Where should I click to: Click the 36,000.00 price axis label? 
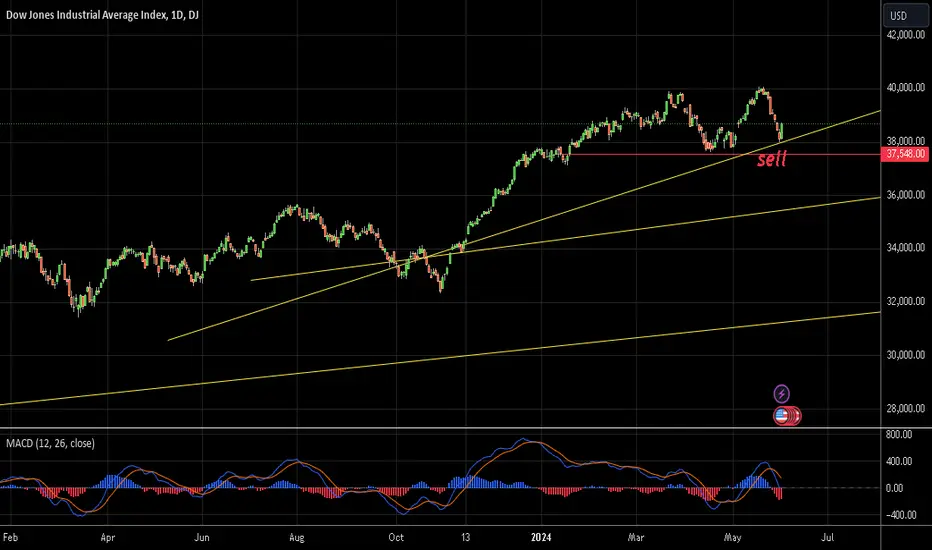pos(905,194)
